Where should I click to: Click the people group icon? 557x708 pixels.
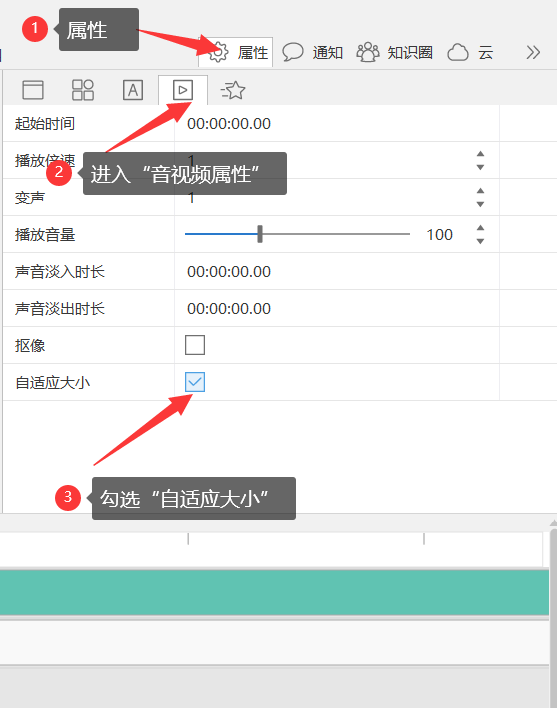368,52
